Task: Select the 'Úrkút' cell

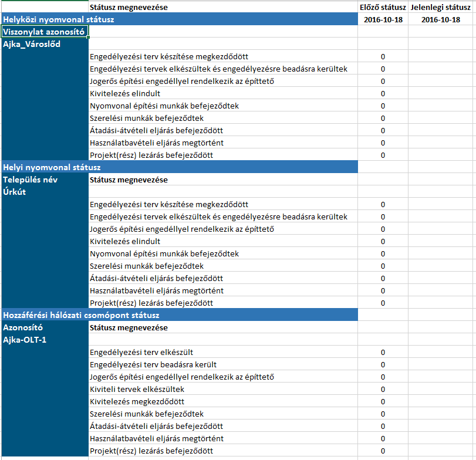Action: point(45,192)
